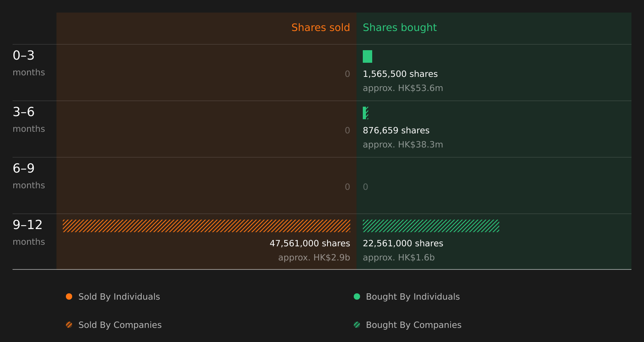
Task: Click the 6–9 months row label
Action: tap(29, 176)
